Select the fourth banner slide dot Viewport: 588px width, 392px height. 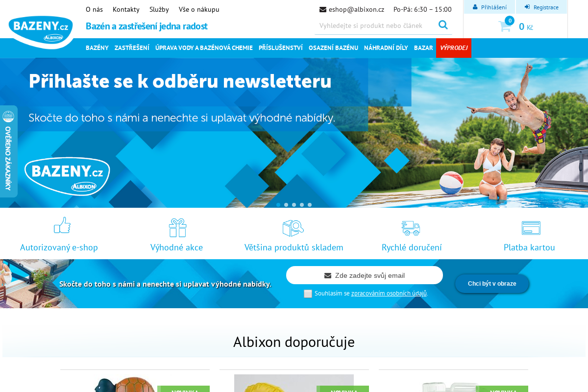point(302,205)
